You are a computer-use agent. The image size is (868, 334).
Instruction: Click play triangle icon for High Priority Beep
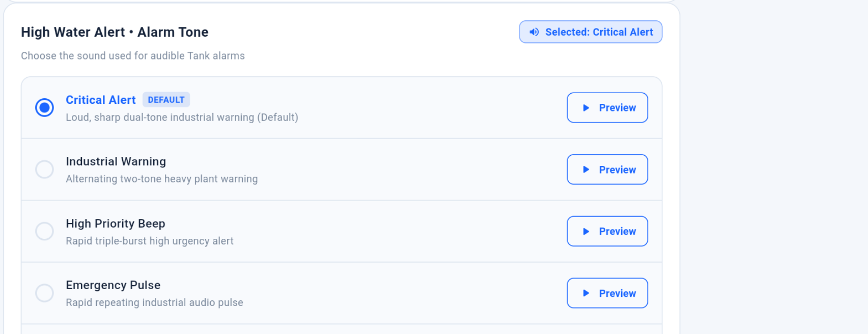pos(586,232)
